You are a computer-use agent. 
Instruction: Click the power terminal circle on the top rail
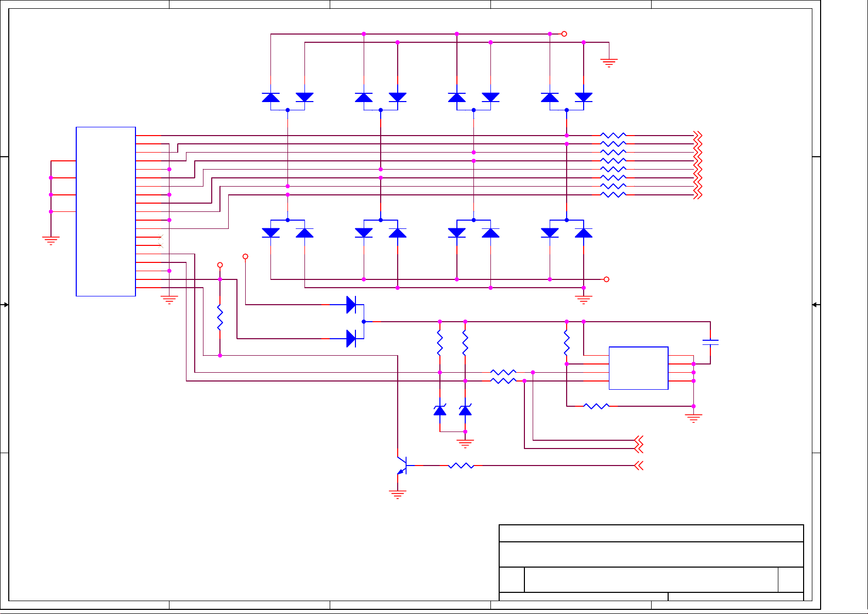tap(564, 34)
